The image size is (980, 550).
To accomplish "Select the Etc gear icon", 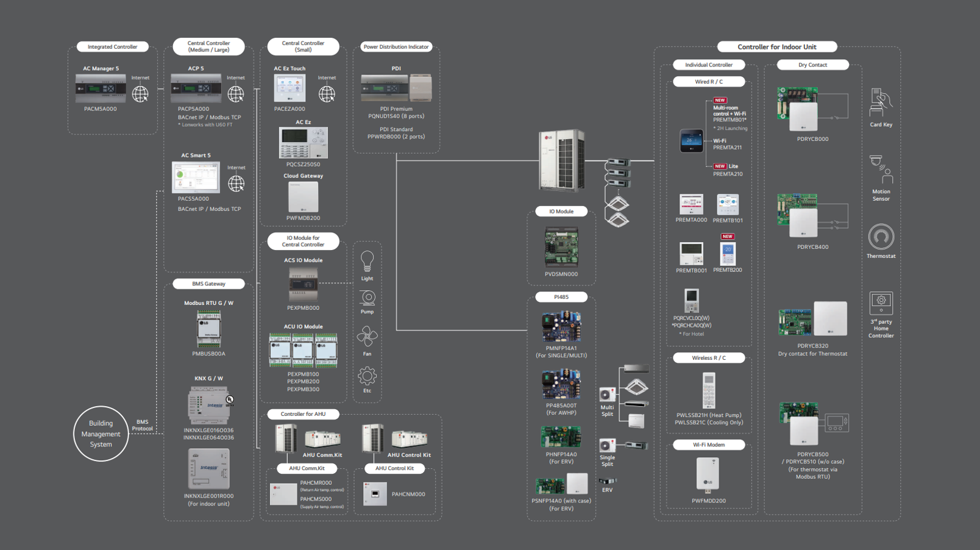I will 367,376.
